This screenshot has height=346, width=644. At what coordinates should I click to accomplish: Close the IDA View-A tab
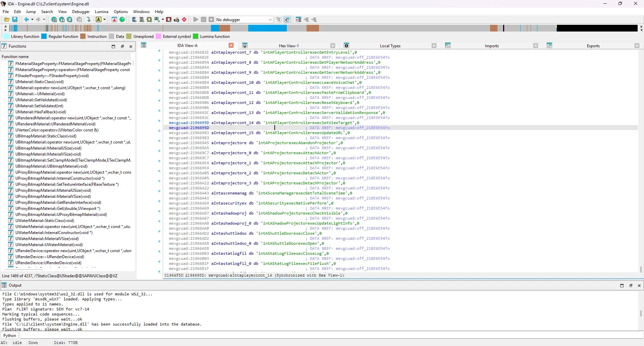click(x=231, y=45)
